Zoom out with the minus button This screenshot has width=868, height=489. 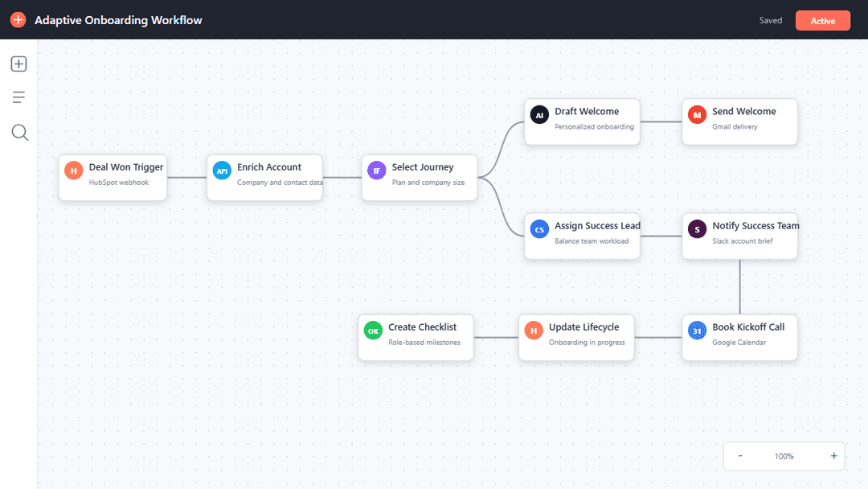pos(740,456)
